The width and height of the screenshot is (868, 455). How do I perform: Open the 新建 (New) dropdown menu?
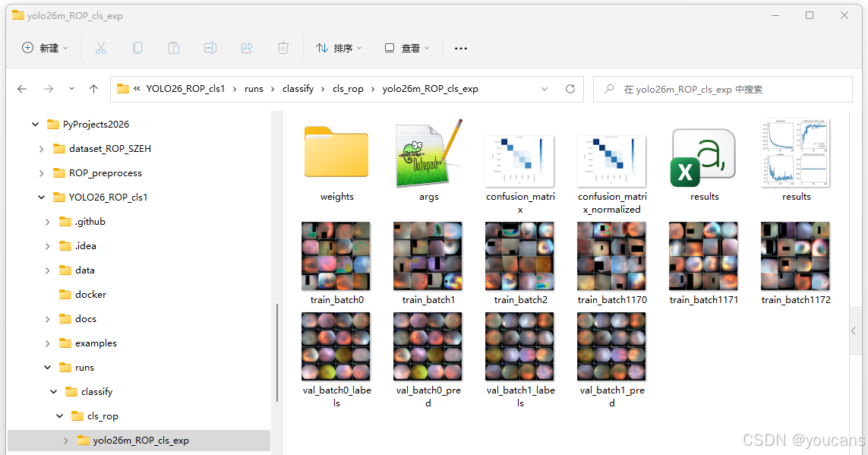(45, 48)
